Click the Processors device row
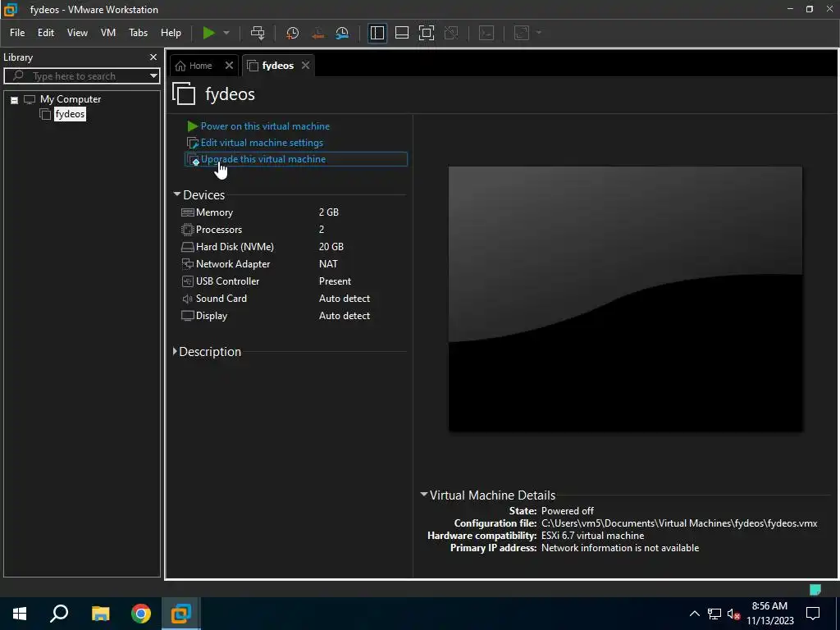840x630 pixels. 294,230
